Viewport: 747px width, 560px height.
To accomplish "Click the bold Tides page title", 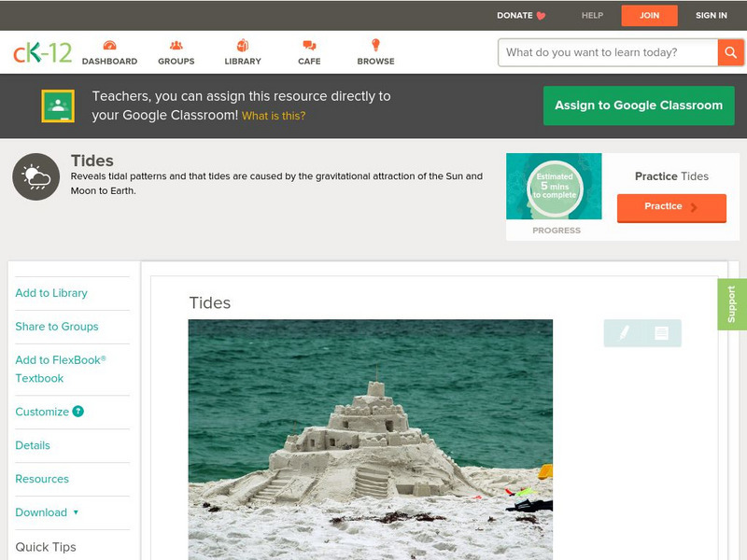I will [x=92, y=161].
